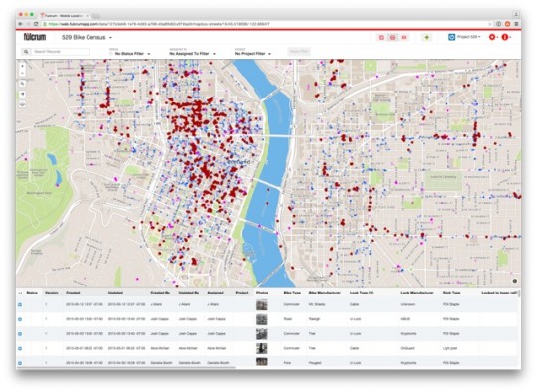The width and height of the screenshot is (537, 392).
Task: Open the No Assigned To Filter dropdown
Action: [x=193, y=54]
